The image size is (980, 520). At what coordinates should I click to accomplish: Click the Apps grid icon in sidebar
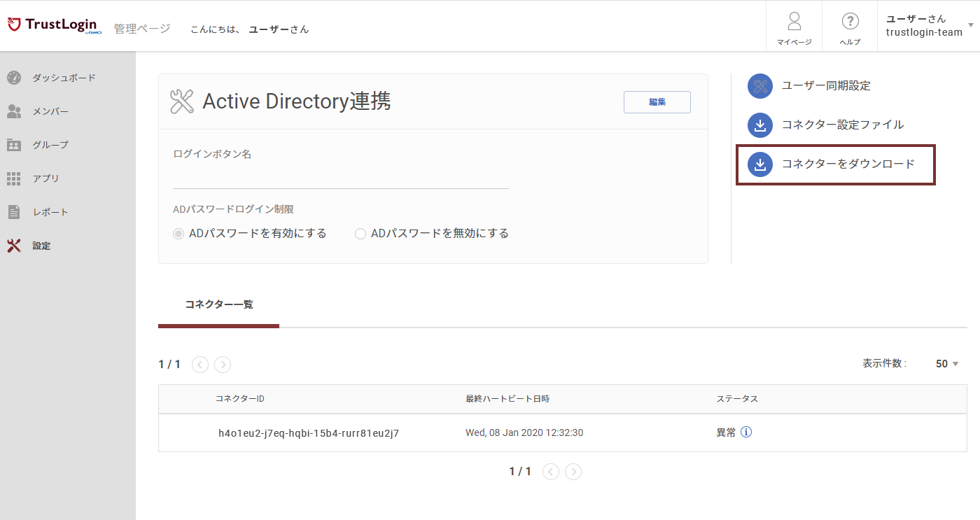pos(14,178)
